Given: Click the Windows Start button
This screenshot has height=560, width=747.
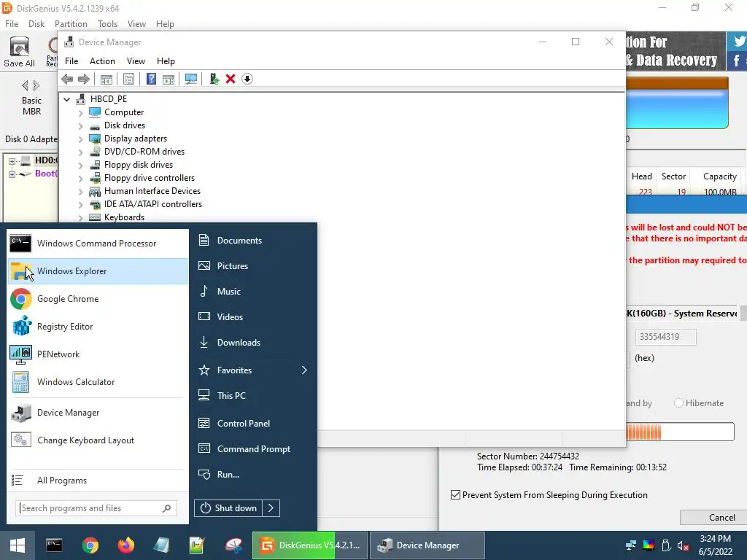Looking at the screenshot, I should pos(18,545).
